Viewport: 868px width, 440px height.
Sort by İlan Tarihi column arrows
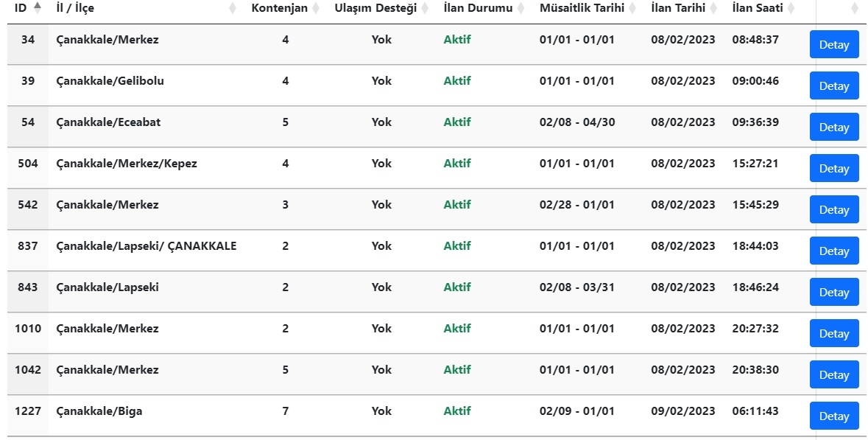[713, 8]
